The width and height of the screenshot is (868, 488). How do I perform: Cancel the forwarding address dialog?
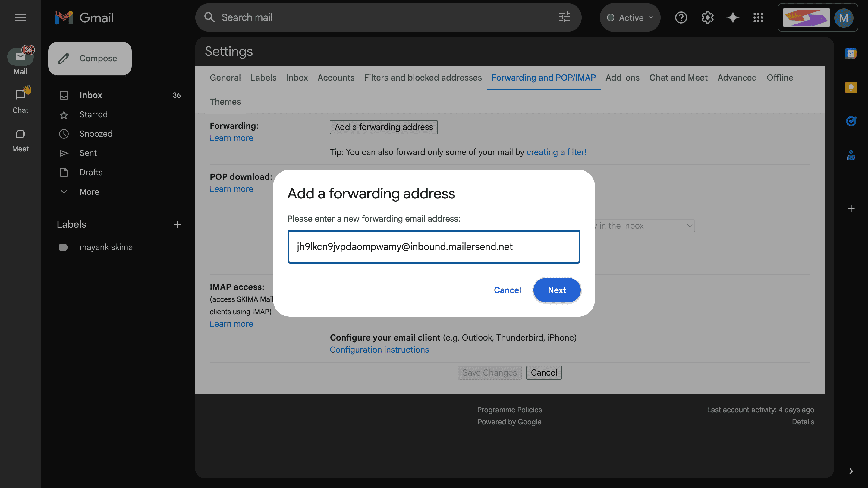[507, 290]
